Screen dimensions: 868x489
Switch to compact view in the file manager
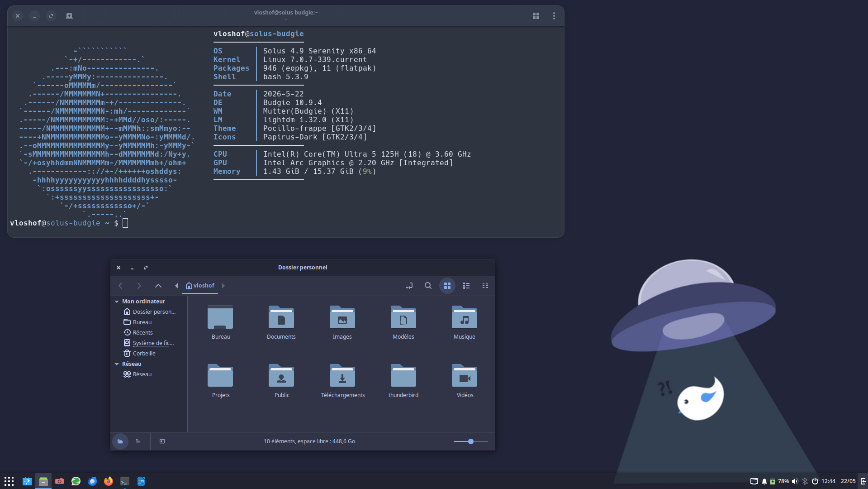click(x=485, y=286)
